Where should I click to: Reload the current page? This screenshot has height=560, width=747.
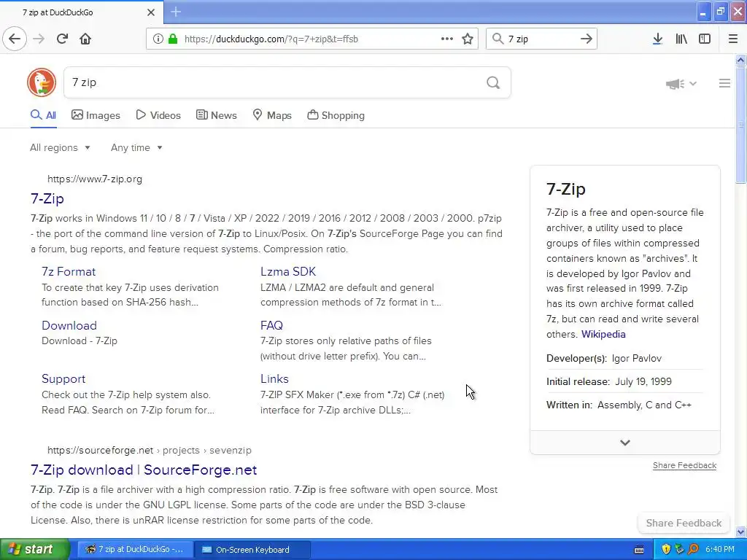(x=62, y=39)
